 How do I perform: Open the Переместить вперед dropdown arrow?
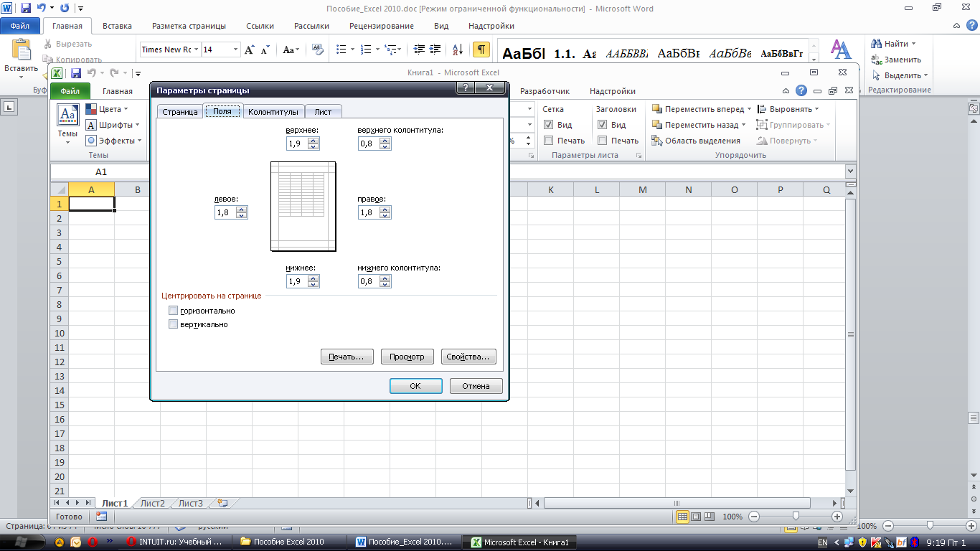point(749,109)
